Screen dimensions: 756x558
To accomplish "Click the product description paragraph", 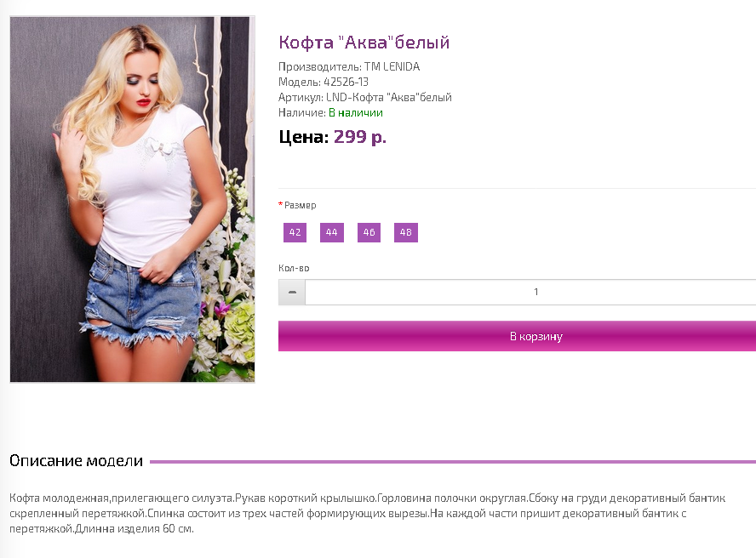I will 368,513.
